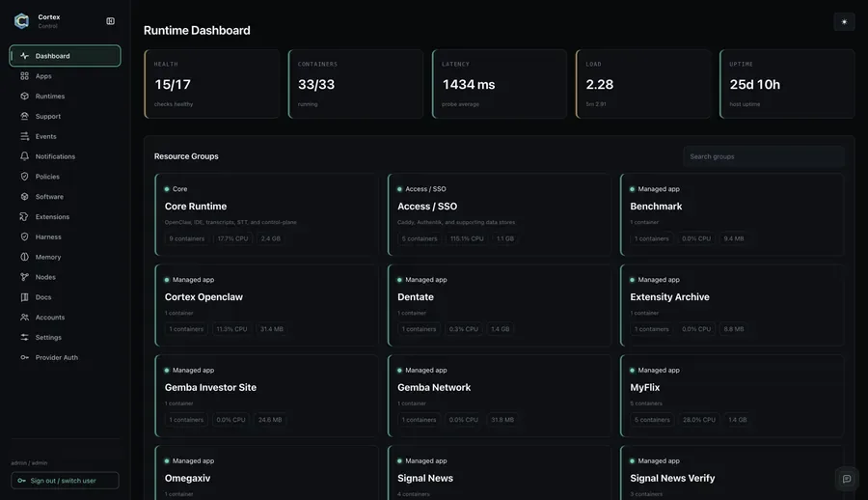Open the Dashboard menu item

pos(65,56)
